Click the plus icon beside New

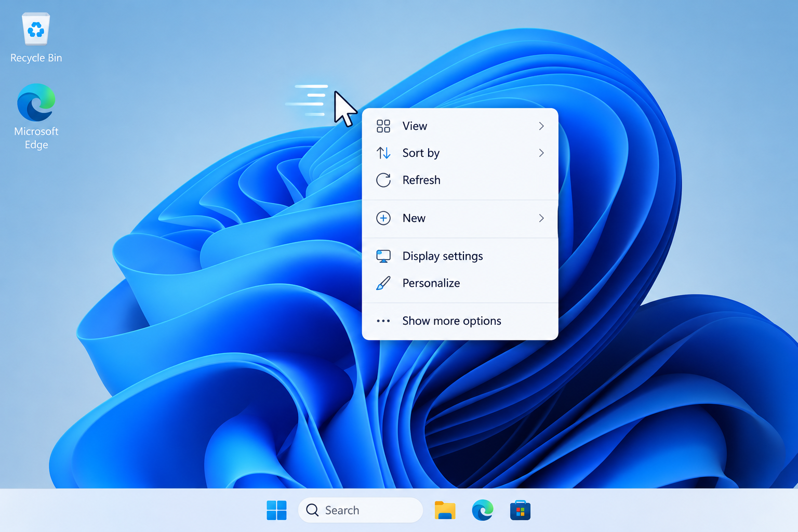(383, 218)
